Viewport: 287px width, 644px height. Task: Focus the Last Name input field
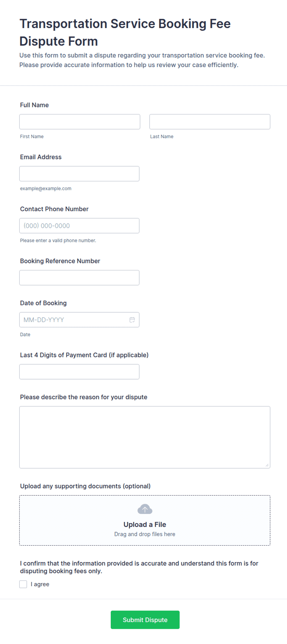tap(210, 122)
